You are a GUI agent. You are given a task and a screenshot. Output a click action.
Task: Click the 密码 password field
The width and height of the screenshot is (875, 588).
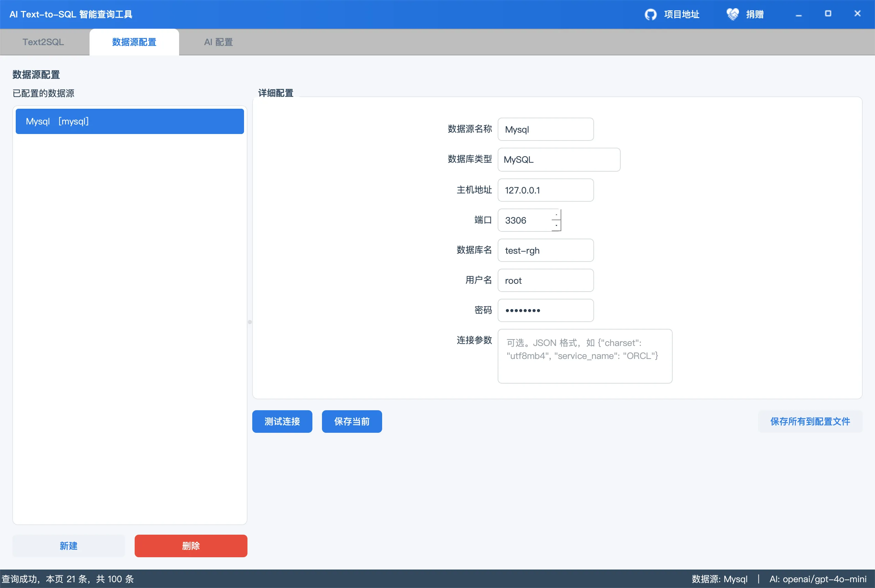[x=546, y=310]
